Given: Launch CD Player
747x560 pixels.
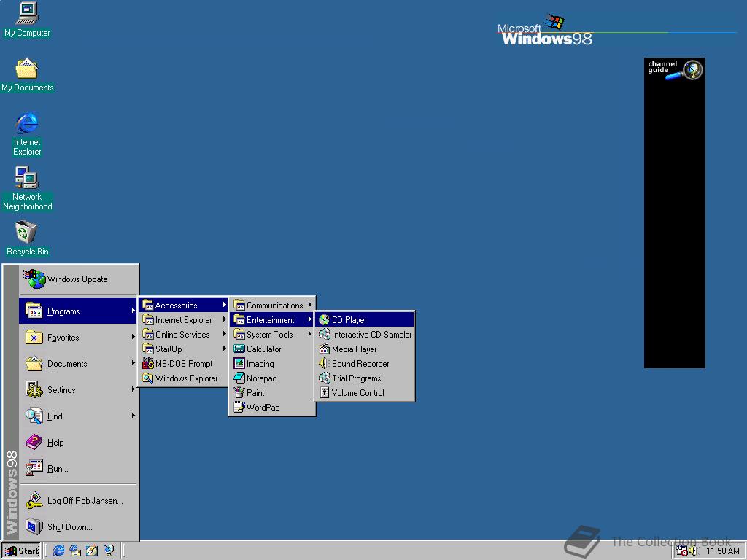Looking at the screenshot, I should coord(365,320).
